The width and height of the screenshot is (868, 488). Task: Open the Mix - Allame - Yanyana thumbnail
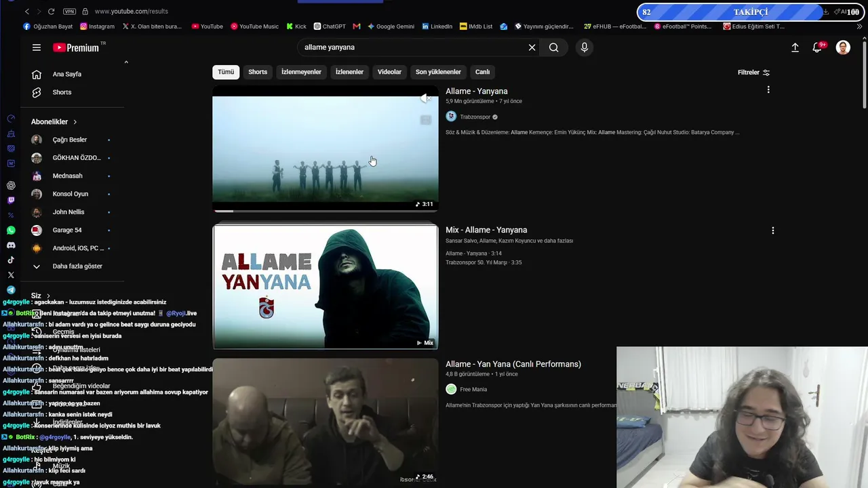click(x=325, y=287)
